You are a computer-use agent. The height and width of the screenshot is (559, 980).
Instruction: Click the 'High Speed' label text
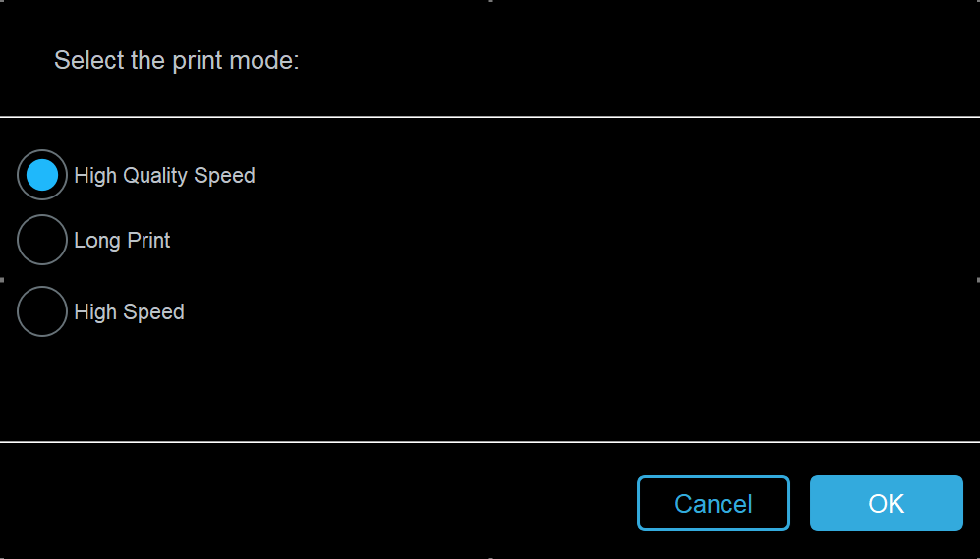[x=129, y=312]
